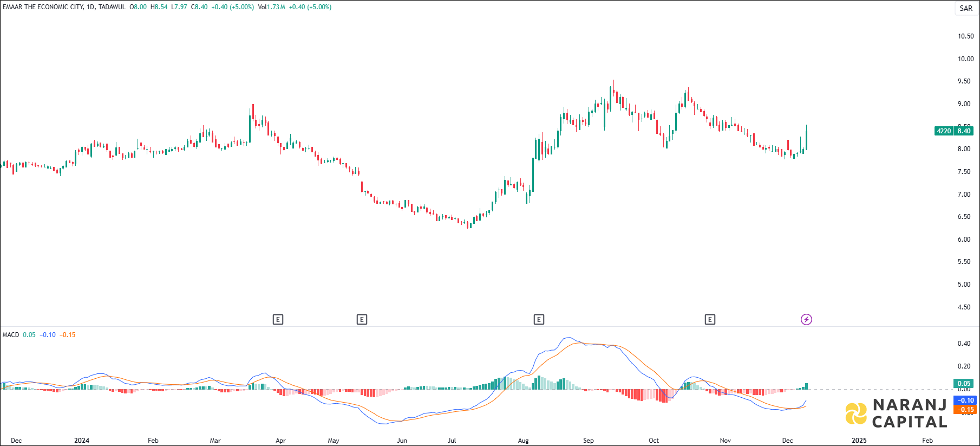Click the Oct label on time axis
The height and width of the screenshot is (446, 980).
pyautogui.click(x=654, y=441)
